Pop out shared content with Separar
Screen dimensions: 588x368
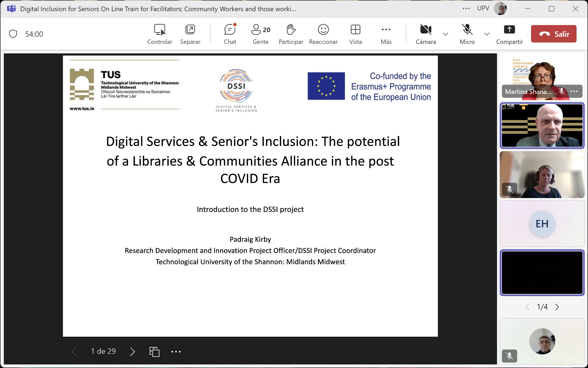[x=190, y=34]
